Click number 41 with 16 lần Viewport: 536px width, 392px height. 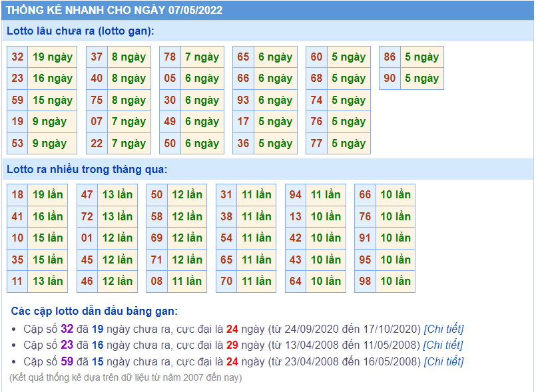coord(17,216)
